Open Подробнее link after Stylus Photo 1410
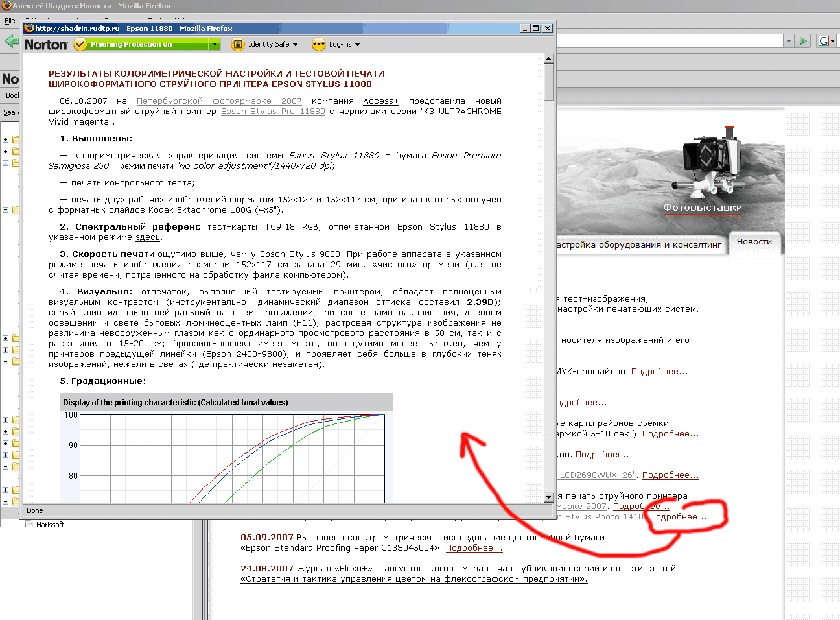Screen dimensions: 840x620 (x=679, y=516)
